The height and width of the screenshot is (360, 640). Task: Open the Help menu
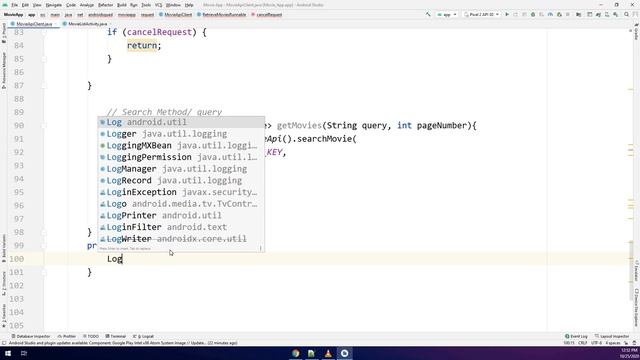point(189,5)
